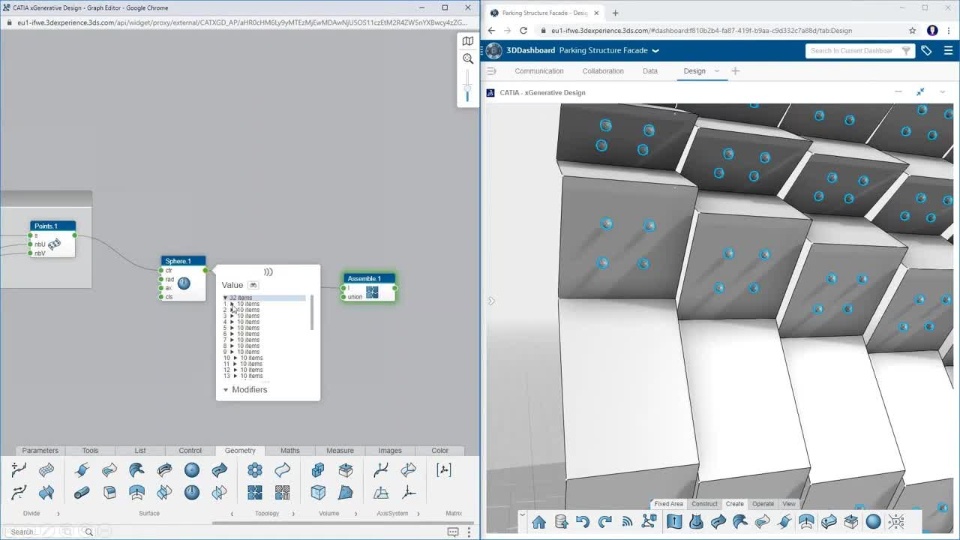The height and width of the screenshot is (540, 960).
Task: Open a new Chrome tab
Action: pyautogui.click(x=615, y=13)
